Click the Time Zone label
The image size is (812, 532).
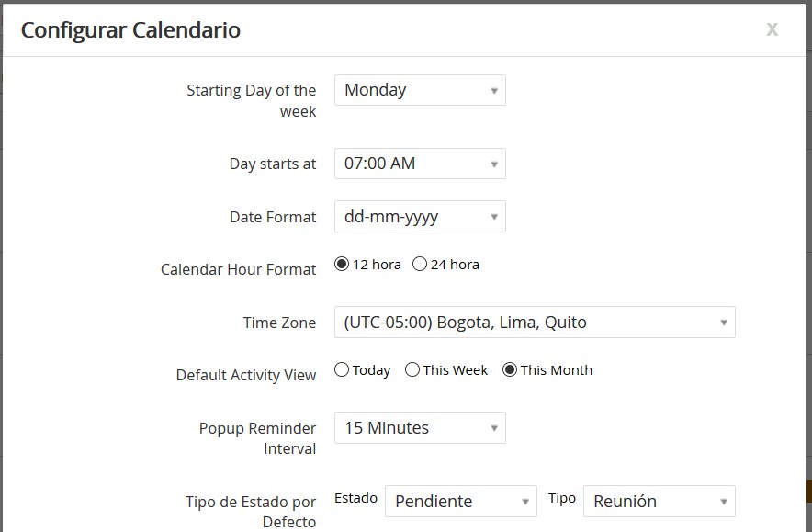(x=279, y=323)
